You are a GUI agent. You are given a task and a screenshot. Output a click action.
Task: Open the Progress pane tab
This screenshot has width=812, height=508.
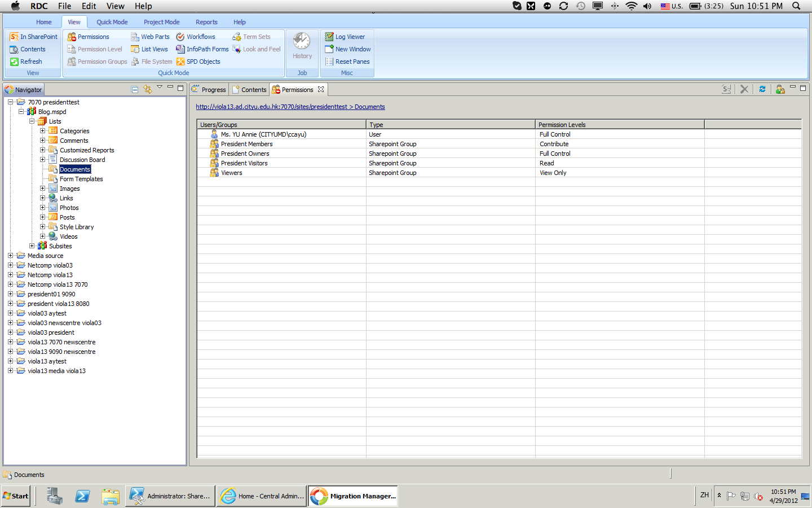pos(209,90)
